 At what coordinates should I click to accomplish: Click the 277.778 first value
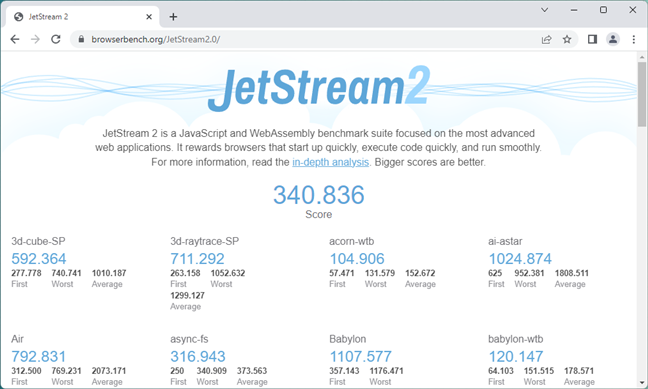click(26, 273)
